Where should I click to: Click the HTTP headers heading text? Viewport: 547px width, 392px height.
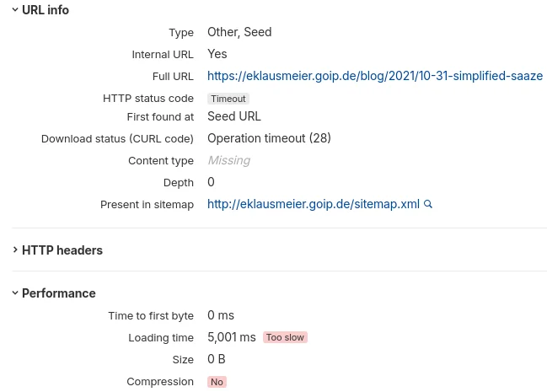coord(62,250)
